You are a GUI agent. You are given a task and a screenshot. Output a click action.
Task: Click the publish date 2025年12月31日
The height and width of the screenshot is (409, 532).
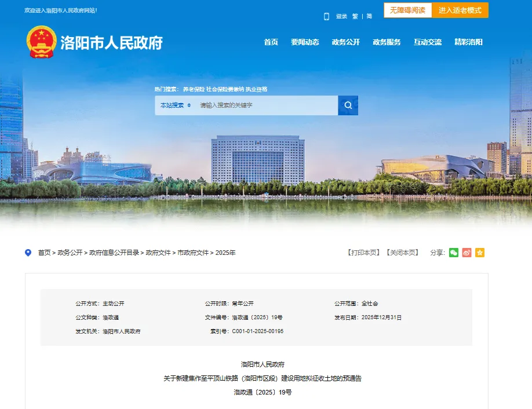point(381,317)
